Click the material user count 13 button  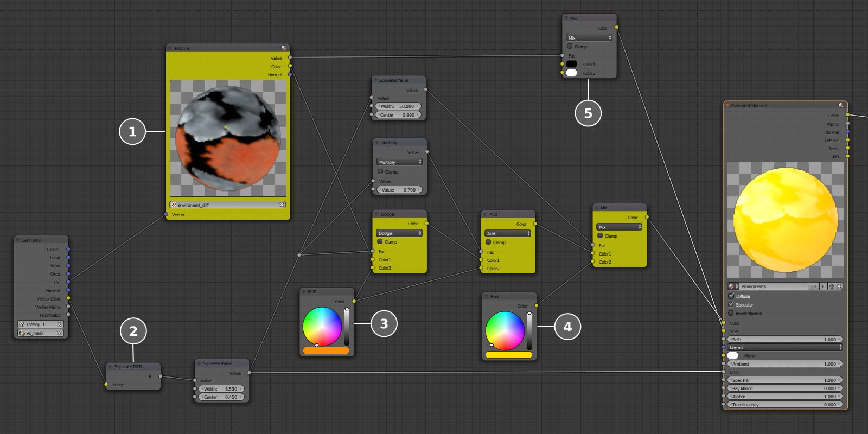click(x=813, y=286)
